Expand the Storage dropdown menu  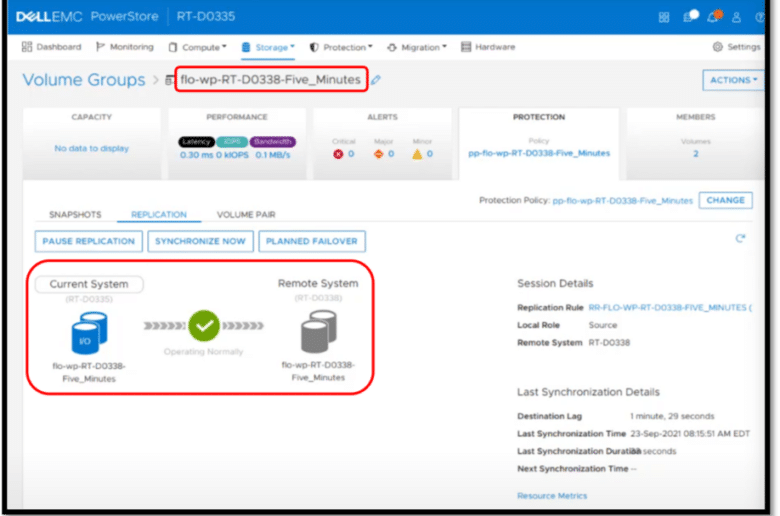coord(268,47)
